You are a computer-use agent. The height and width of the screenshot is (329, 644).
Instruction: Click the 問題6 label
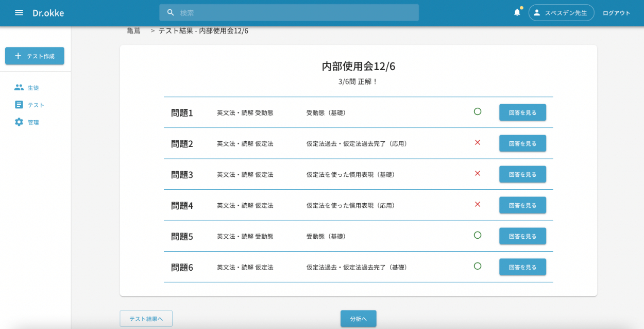coord(182,268)
